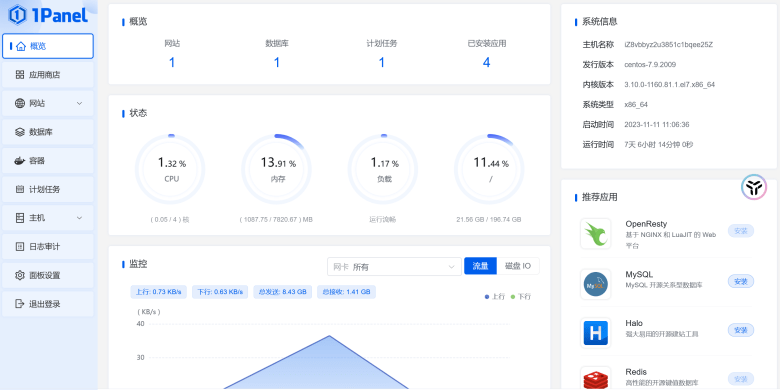
Task: Click the 下行: 0.63 KB/s tag
Action: pos(220,292)
